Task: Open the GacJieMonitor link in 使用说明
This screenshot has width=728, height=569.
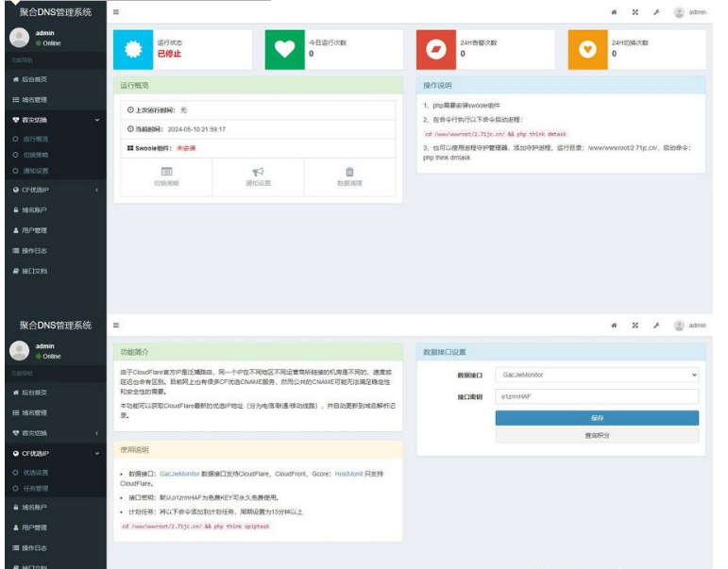Action: tap(179, 473)
